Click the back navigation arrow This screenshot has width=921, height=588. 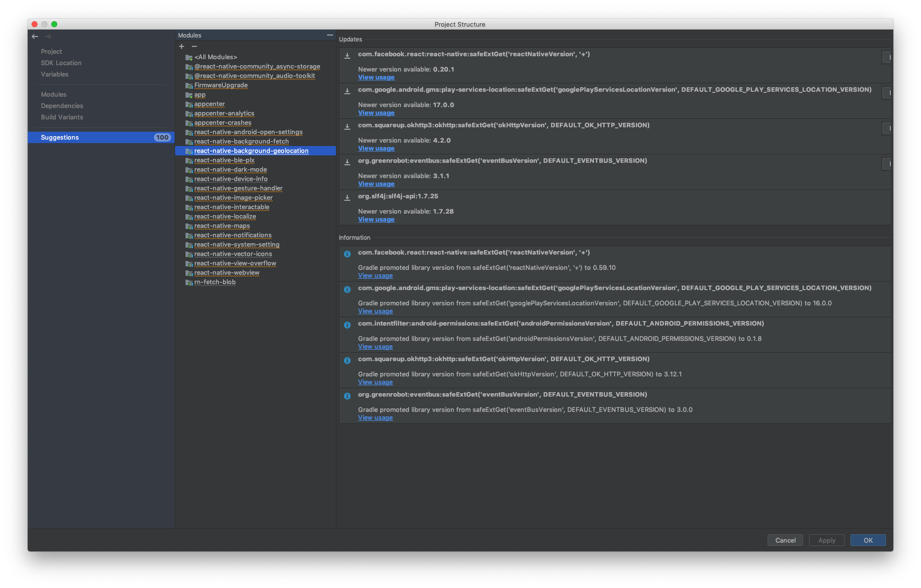pos(35,37)
